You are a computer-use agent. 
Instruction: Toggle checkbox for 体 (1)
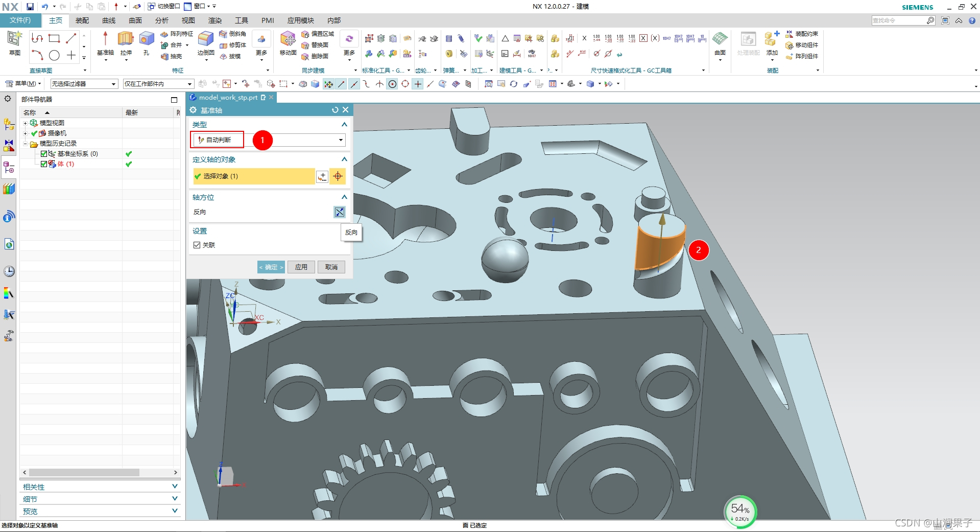click(44, 164)
